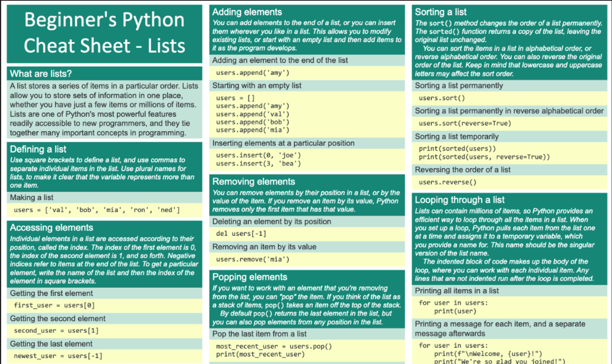Click the 'Sorting a list permanently' subheading

[x=459, y=86]
